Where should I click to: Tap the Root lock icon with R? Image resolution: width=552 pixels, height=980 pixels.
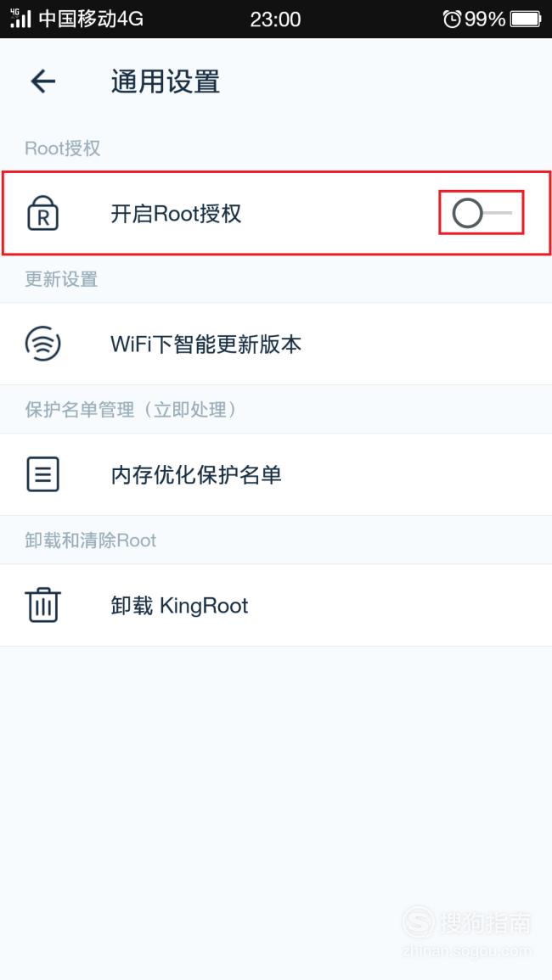pyautogui.click(x=42, y=213)
